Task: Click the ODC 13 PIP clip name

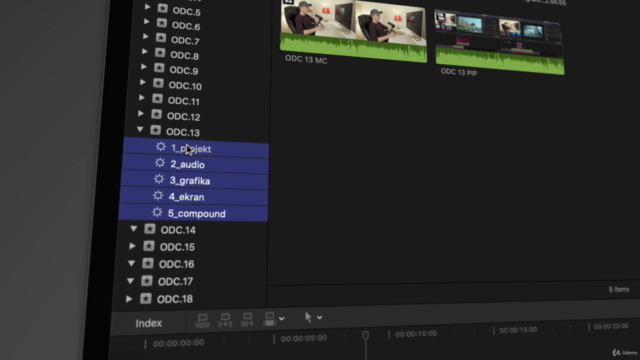Action: coord(459,72)
